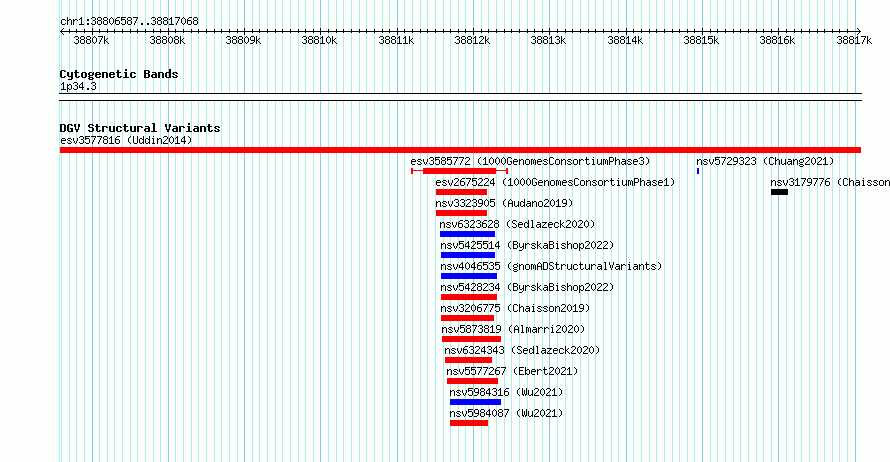The height and width of the screenshot is (462, 890).
Task: Click the blue bar under nsv6323628
Action: pyautogui.click(x=467, y=234)
